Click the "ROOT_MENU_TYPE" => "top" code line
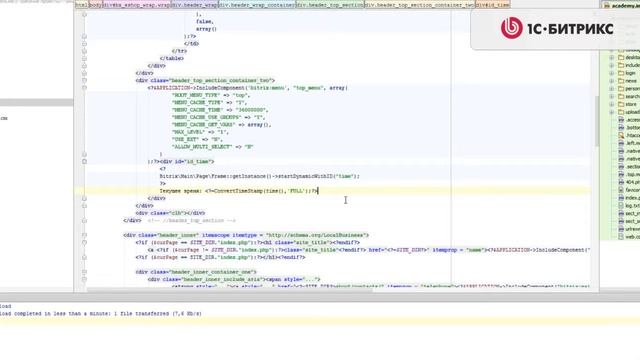The height and width of the screenshot is (360, 640). [211, 95]
